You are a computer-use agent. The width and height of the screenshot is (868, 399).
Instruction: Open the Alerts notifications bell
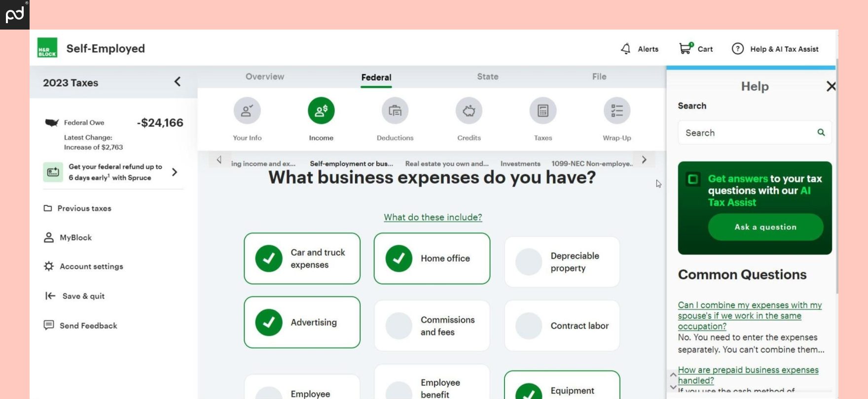click(x=625, y=49)
